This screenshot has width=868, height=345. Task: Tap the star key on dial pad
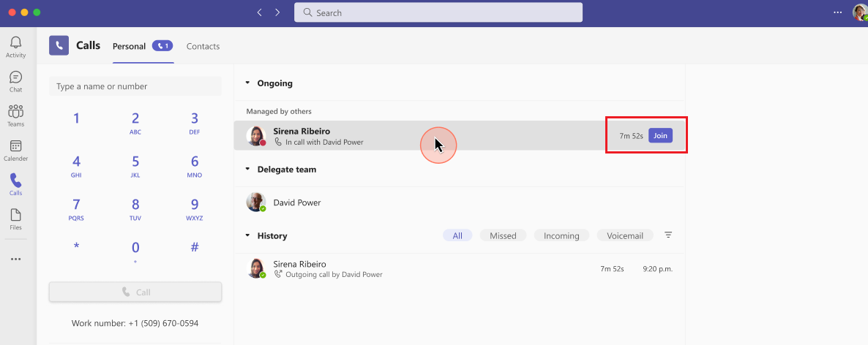(x=76, y=247)
